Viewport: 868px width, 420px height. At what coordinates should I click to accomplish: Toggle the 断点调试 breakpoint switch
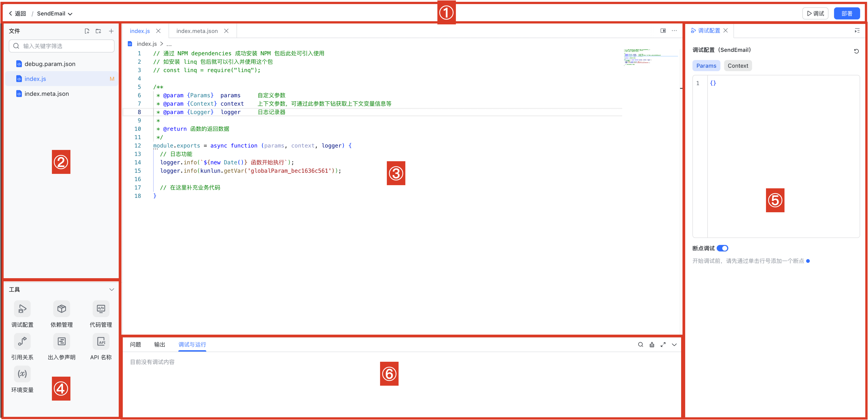coord(722,248)
